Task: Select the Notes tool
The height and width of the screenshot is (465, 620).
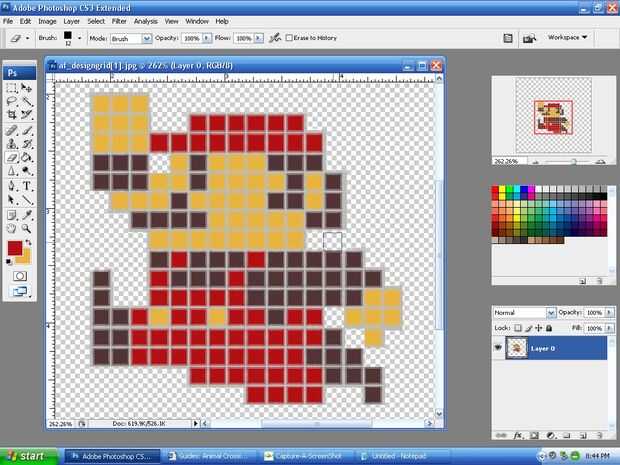Action: 12,215
